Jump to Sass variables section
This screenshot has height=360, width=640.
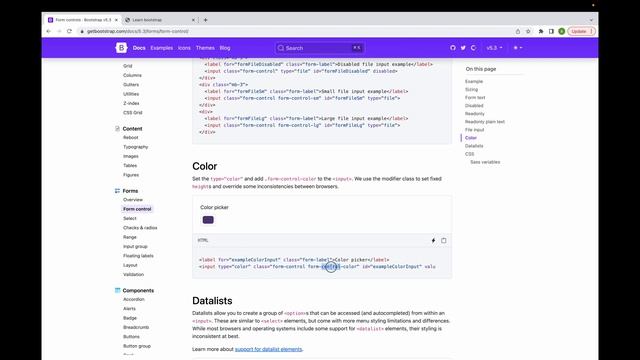[485, 162]
